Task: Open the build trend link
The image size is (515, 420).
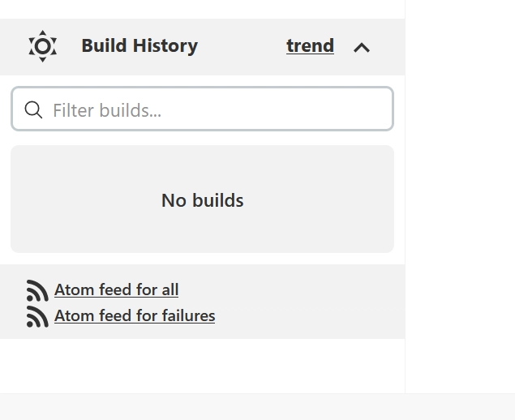Action: click(x=310, y=45)
